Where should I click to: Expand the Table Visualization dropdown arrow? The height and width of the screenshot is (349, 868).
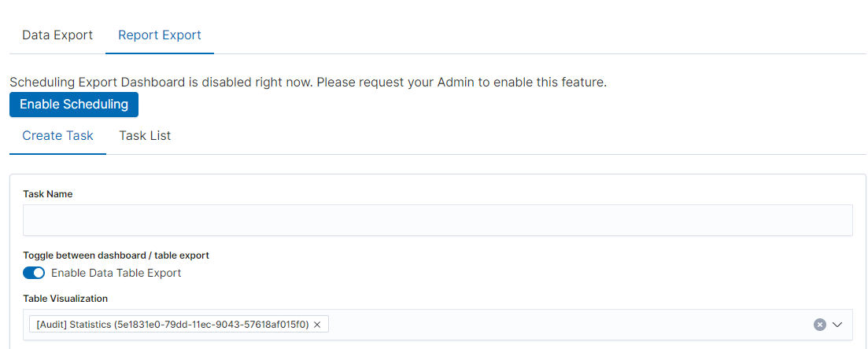click(x=837, y=325)
